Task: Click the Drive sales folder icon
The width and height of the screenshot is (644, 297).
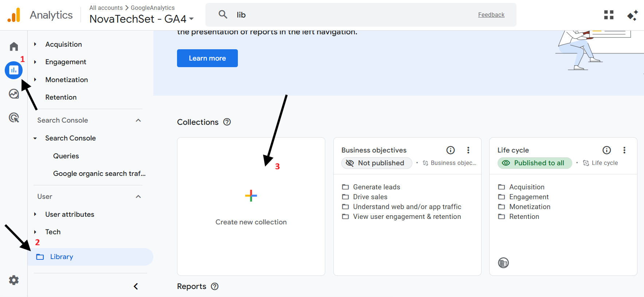Action: [x=345, y=197]
